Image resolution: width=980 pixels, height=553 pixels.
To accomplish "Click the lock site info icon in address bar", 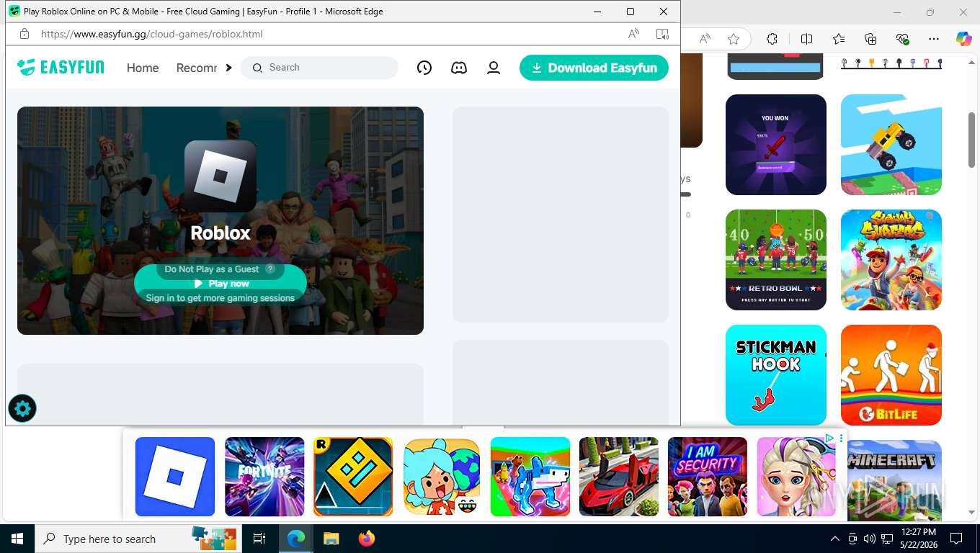I will pos(24,34).
